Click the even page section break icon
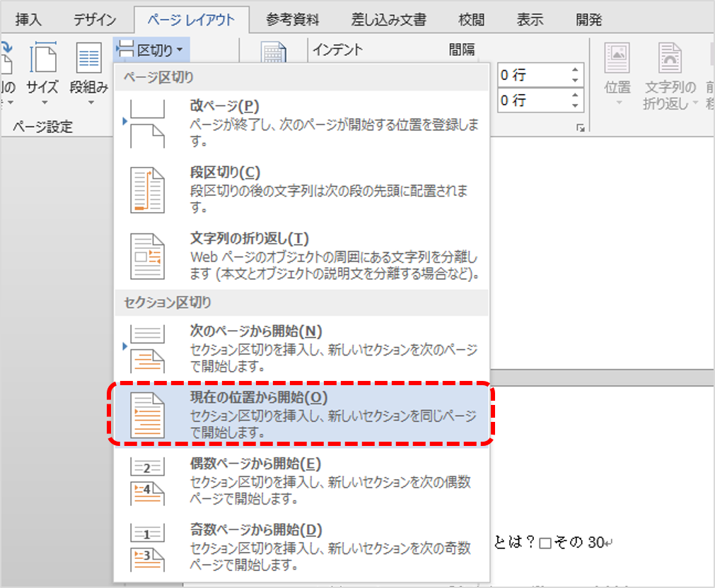Screen dimensions: 715x588 click(x=147, y=481)
